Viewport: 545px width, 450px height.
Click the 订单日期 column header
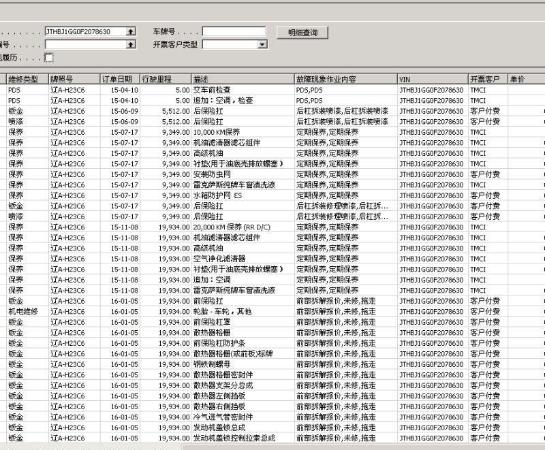(120, 79)
